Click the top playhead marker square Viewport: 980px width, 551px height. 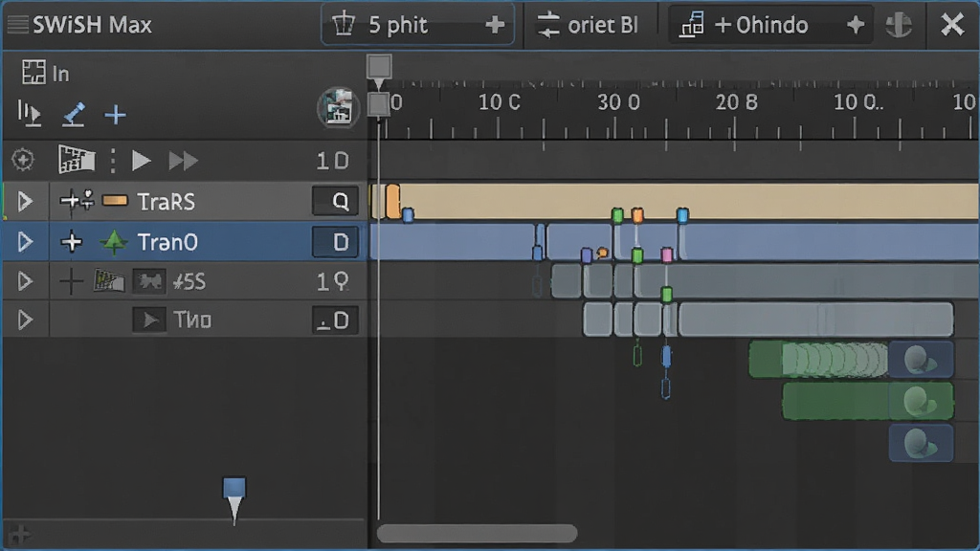click(379, 66)
